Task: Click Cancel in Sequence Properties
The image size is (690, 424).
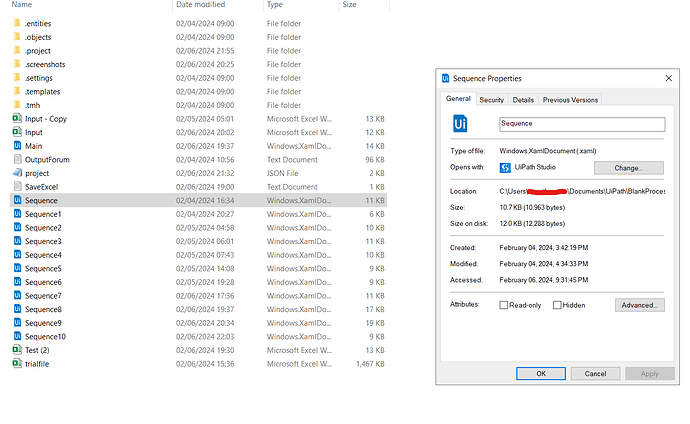Action: [595, 373]
